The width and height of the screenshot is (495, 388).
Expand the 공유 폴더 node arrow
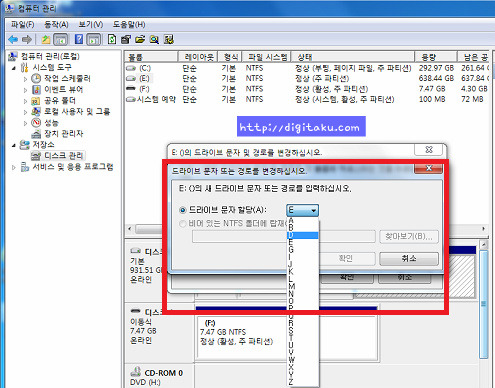[x=25, y=101]
